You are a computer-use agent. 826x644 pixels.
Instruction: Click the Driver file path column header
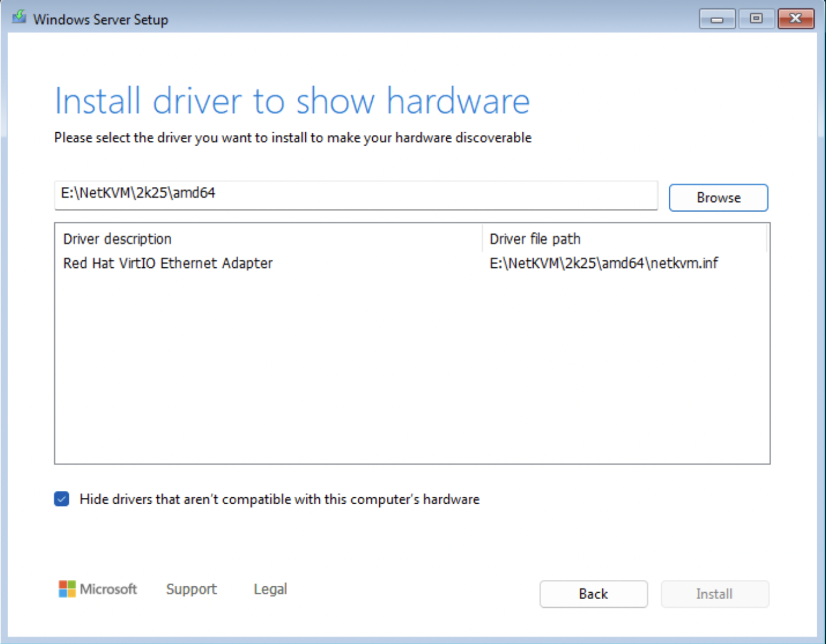coord(534,239)
